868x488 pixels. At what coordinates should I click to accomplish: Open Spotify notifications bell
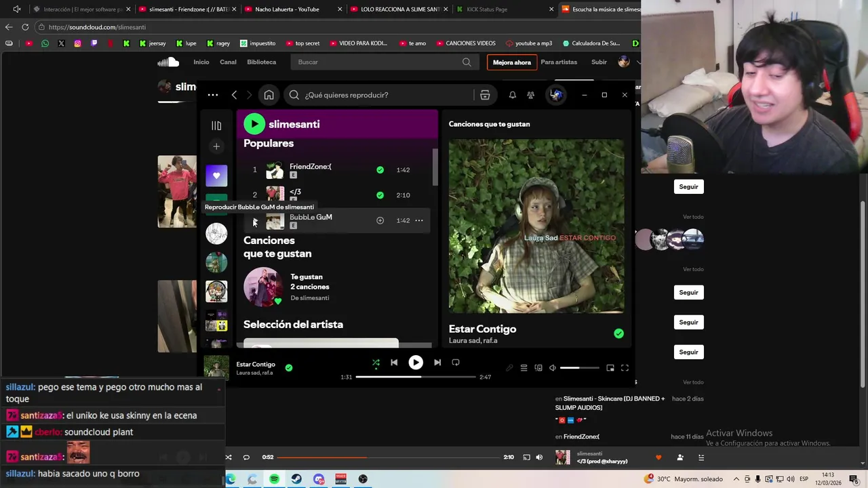tap(513, 95)
